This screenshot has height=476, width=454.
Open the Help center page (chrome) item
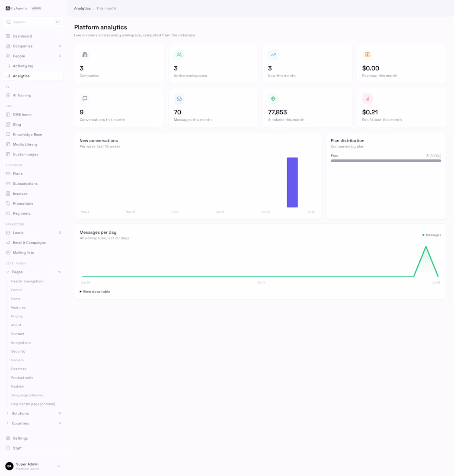point(33,404)
